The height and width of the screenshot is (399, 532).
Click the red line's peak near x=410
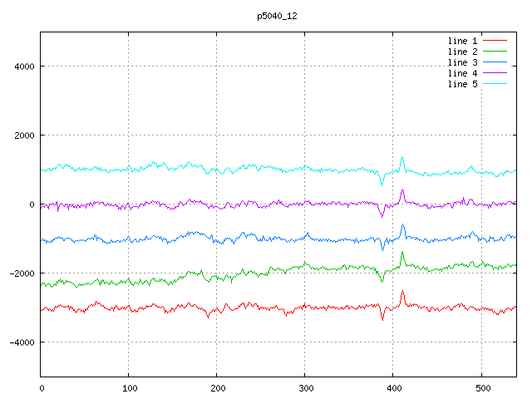[402, 291]
